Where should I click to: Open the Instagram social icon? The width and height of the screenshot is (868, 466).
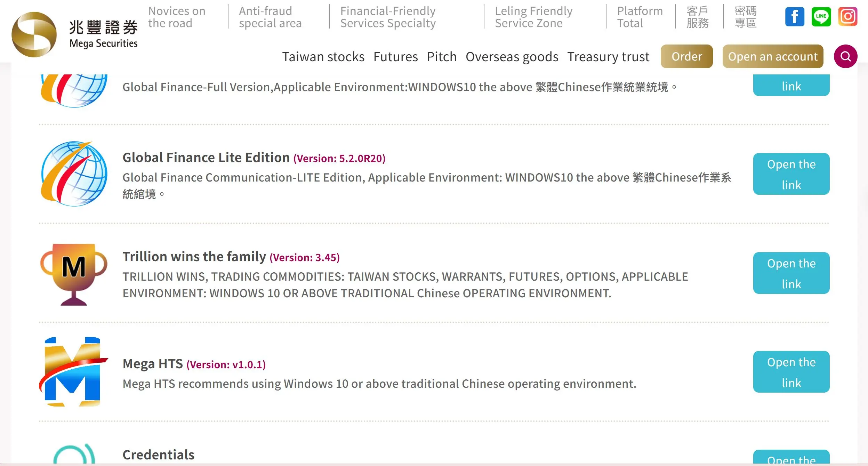point(847,17)
